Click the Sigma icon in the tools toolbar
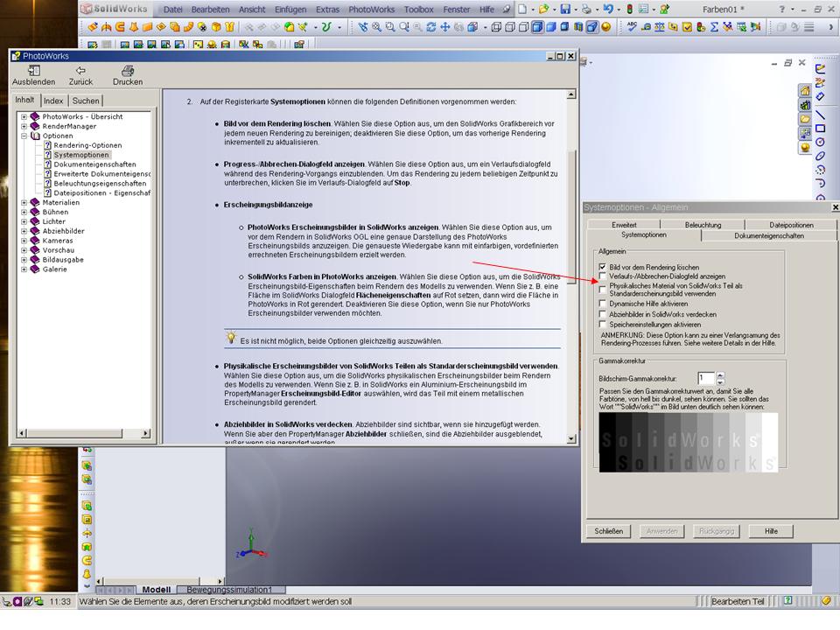Screen dimensions: 840x630 (714, 27)
